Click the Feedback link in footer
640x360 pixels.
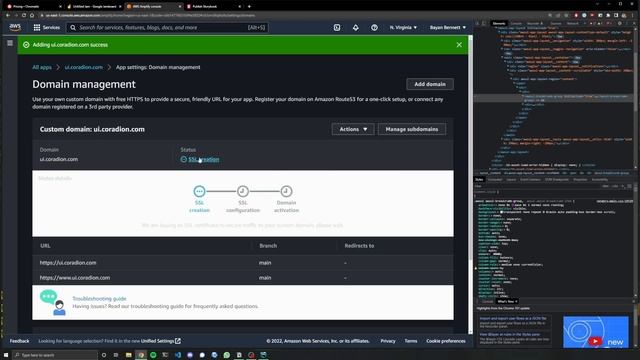(x=19, y=341)
